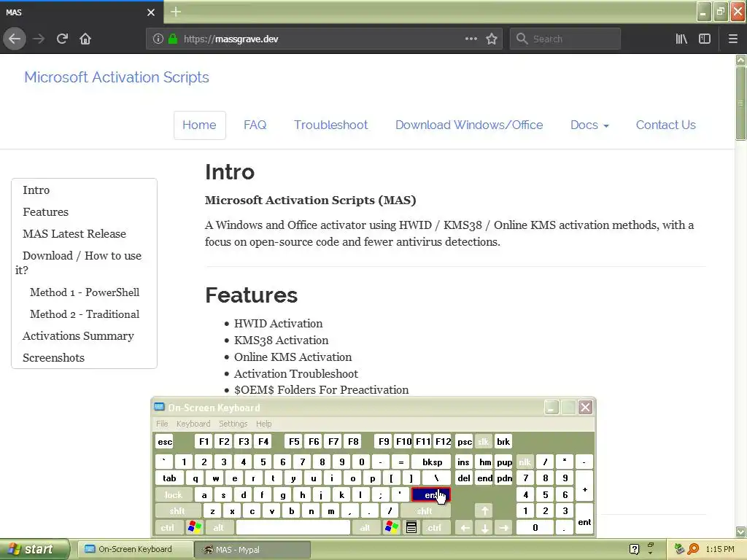Expand the Docs dropdown in navigation
747x560 pixels.
coord(589,125)
